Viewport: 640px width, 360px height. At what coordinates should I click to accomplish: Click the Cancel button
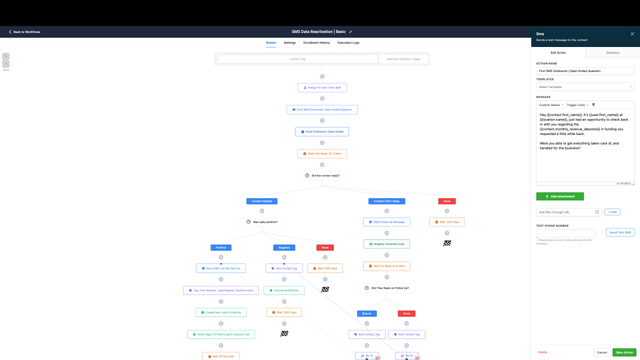[602, 352]
